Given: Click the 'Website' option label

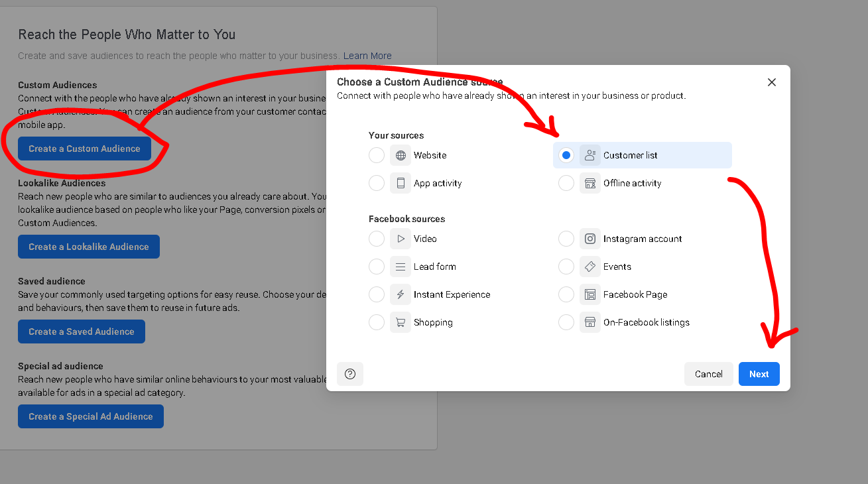Looking at the screenshot, I should [x=430, y=155].
